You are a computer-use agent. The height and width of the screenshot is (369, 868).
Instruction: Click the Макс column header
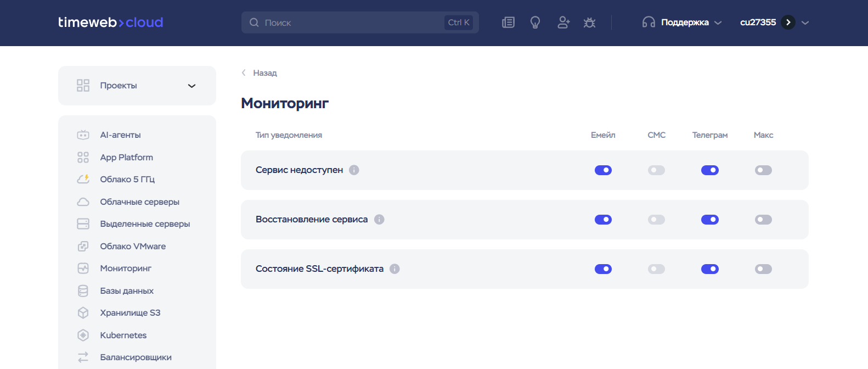763,135
